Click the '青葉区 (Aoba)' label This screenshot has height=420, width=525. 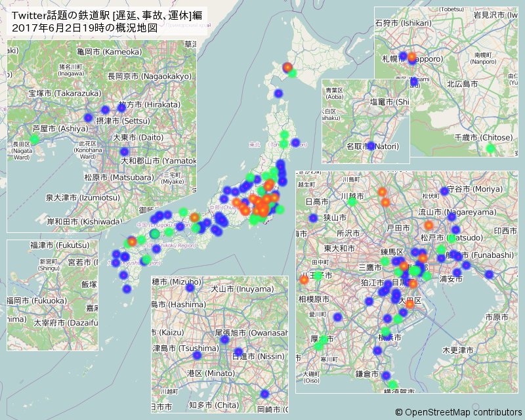pos(335,94)
